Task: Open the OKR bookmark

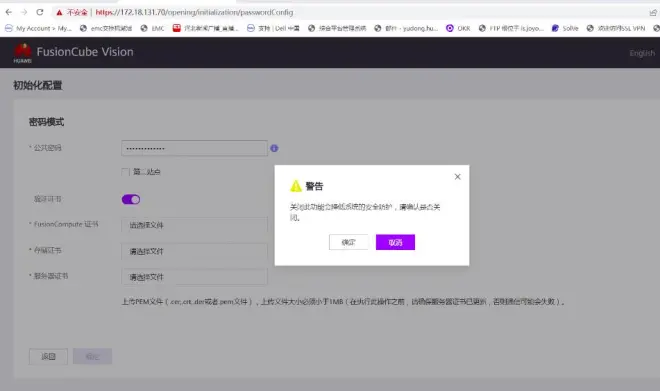Action: coord(458,28)
